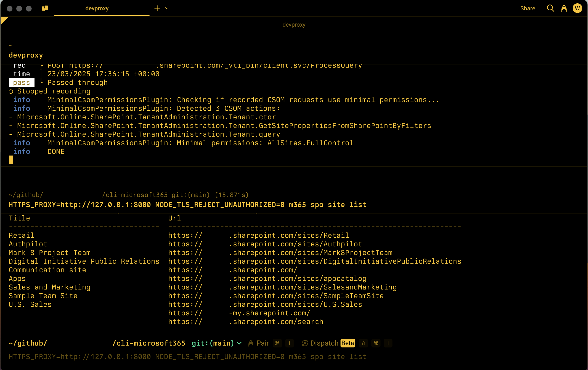This screenshot has width=588, height=370.
Task: Select the devproxy tab
Action: [97, 8]
